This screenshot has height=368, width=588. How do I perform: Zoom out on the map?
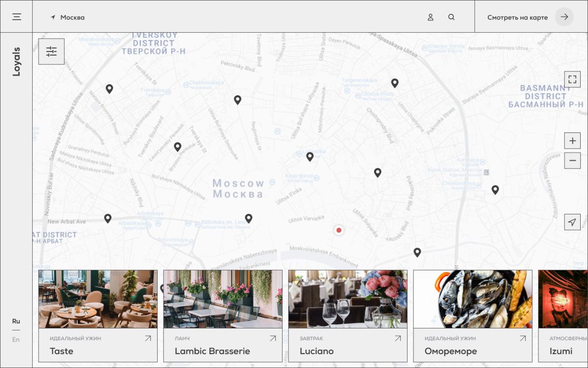tap(572, 161)
